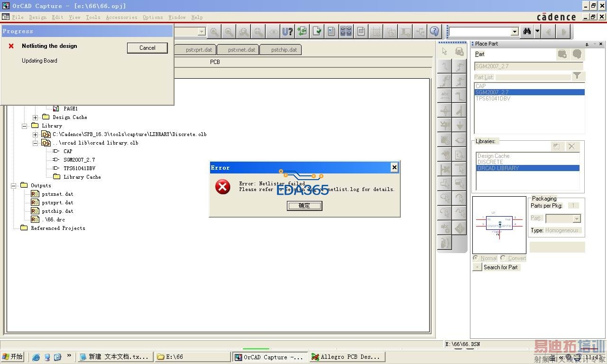Select the Convert radio button
Screen dimensions: 607x364
tap(503, 258)
